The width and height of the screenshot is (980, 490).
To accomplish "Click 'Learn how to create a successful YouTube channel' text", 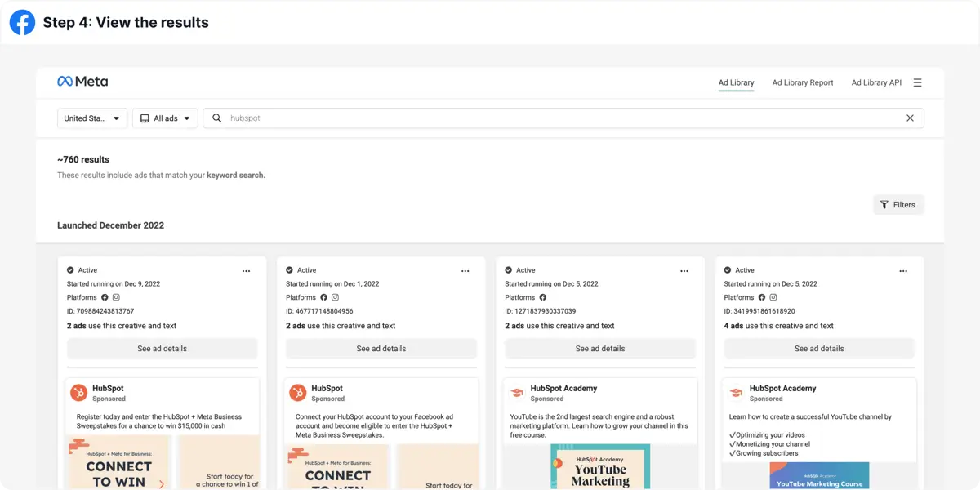I will (x=810, y=416).
